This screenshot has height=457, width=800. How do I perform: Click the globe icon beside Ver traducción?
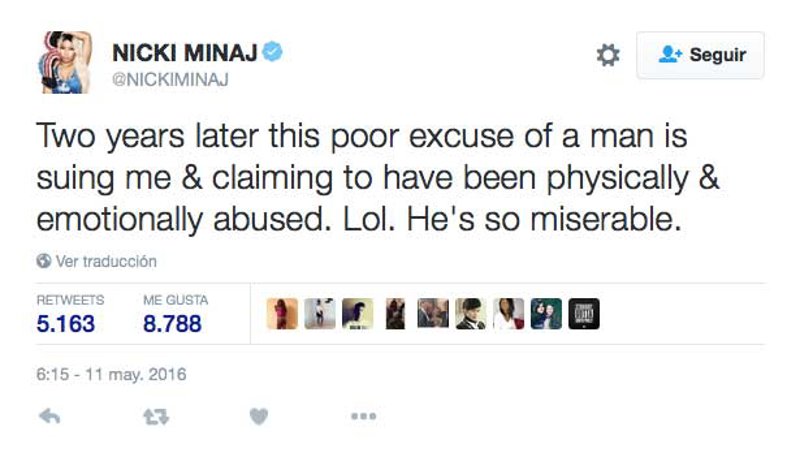[43, 261]
